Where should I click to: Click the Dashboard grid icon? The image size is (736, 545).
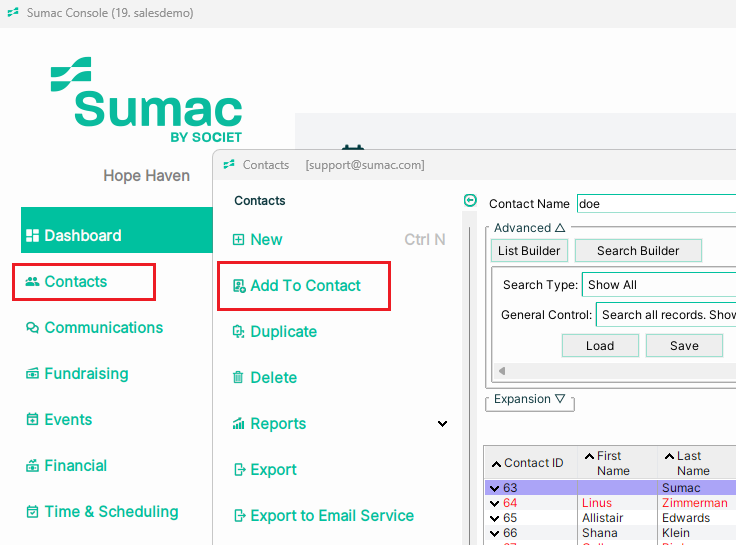click(32, 236)
